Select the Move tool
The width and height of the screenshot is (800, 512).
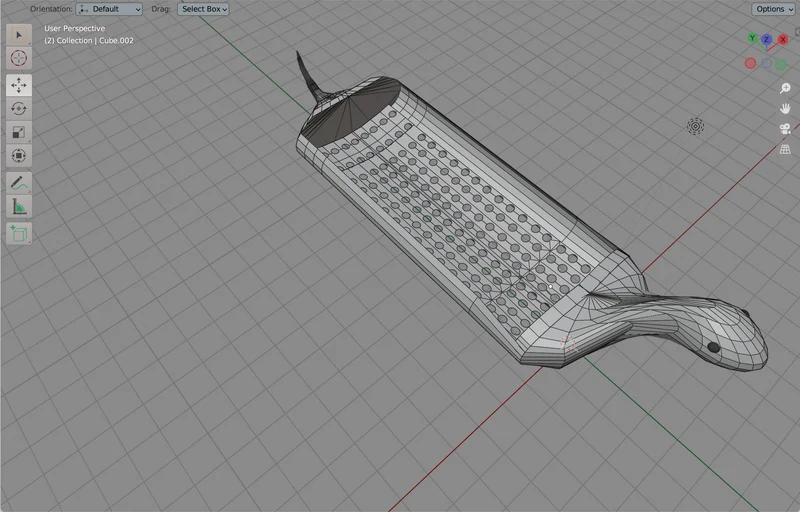[x=19, y=85]
